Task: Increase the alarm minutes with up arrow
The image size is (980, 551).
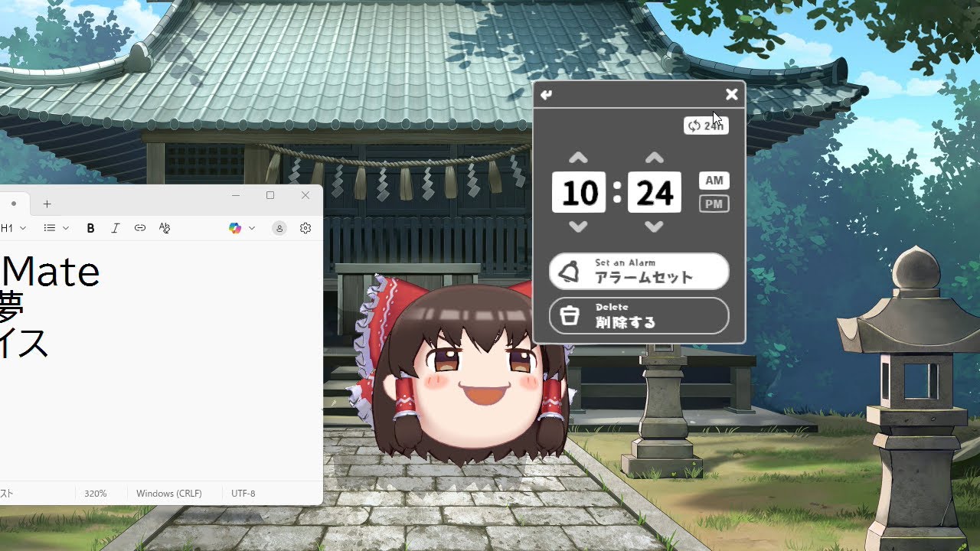Action: coord(654,158)
